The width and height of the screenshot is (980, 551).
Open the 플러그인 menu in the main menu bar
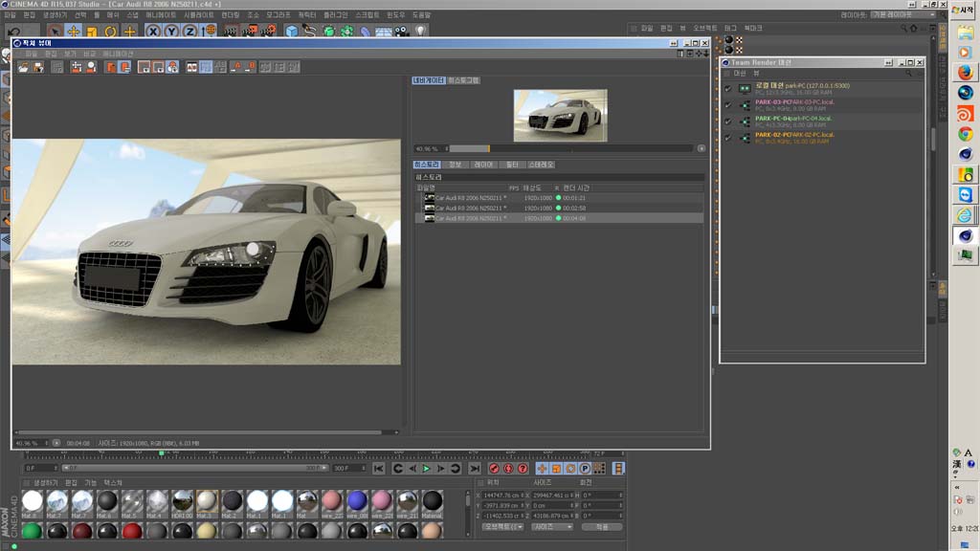pyautogui.click(x=336, y=14)
